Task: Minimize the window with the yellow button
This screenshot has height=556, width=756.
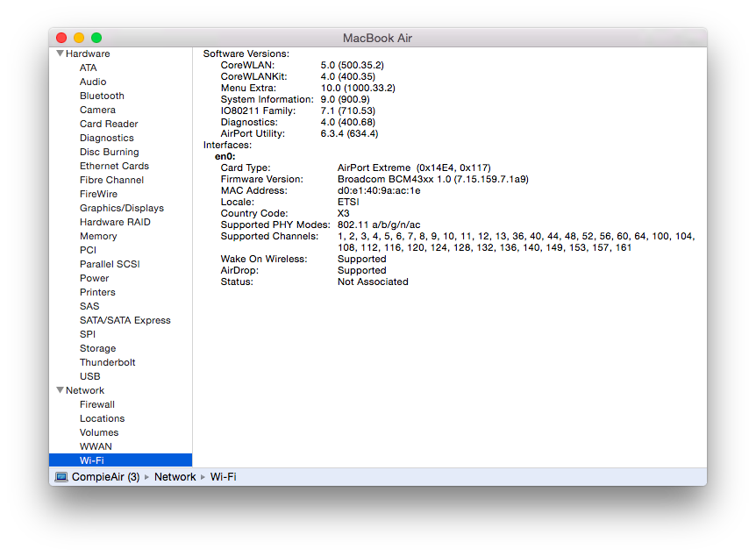Action: [x=79, y=38]
